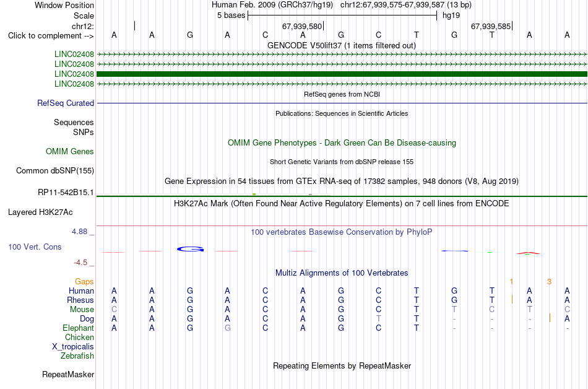Click the orange gap count 3

point(550,281)
